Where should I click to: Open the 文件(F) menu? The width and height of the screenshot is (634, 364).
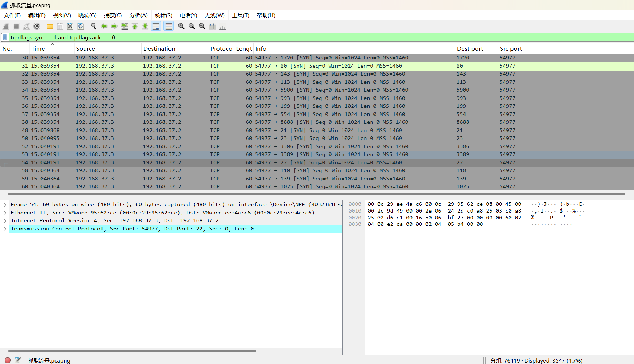coord(12,15)
